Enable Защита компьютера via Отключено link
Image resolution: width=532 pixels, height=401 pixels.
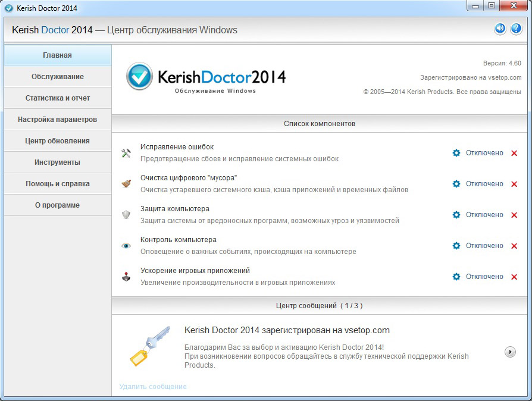[x=484, y=215]
